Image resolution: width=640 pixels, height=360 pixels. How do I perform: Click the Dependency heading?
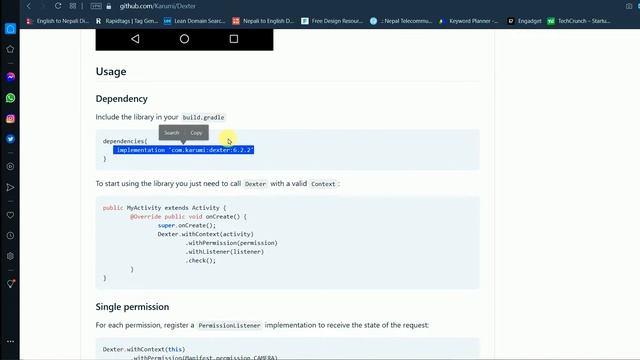click(x=122, y=99)
